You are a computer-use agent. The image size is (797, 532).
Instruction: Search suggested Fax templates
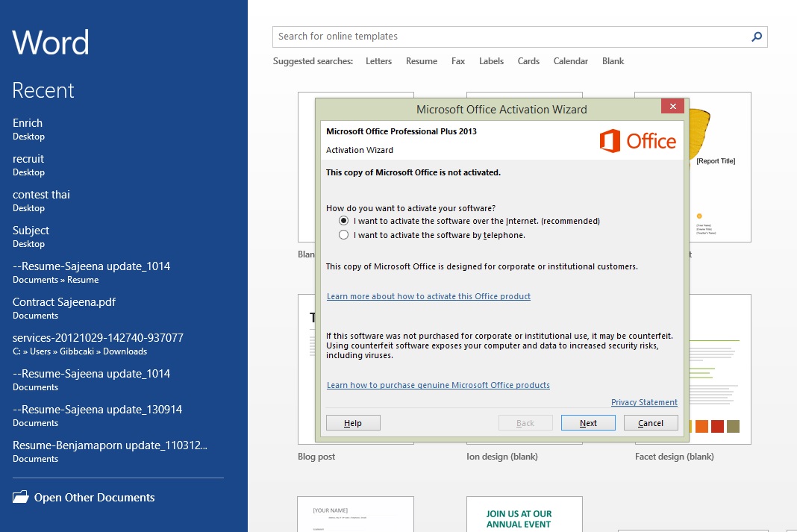click(x=458, y=61)
